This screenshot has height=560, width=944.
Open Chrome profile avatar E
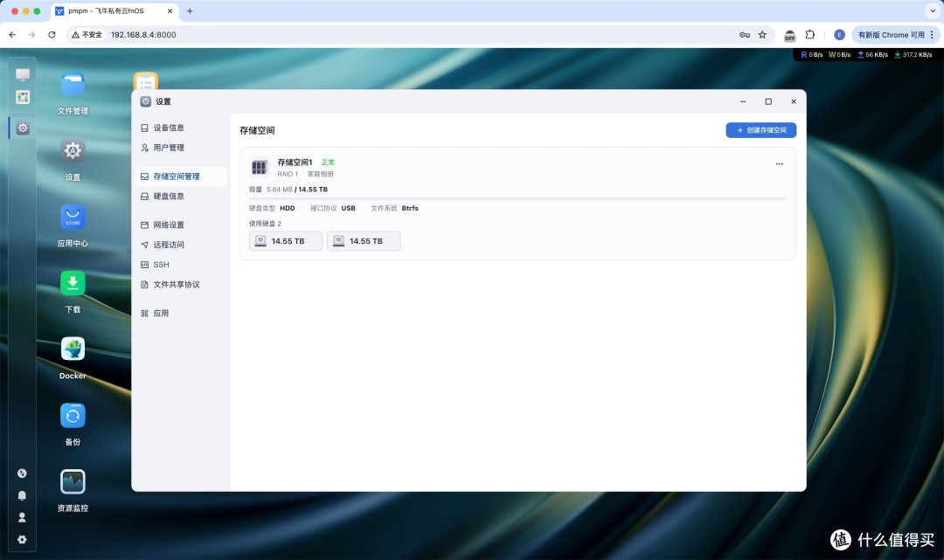click(839, 35)
